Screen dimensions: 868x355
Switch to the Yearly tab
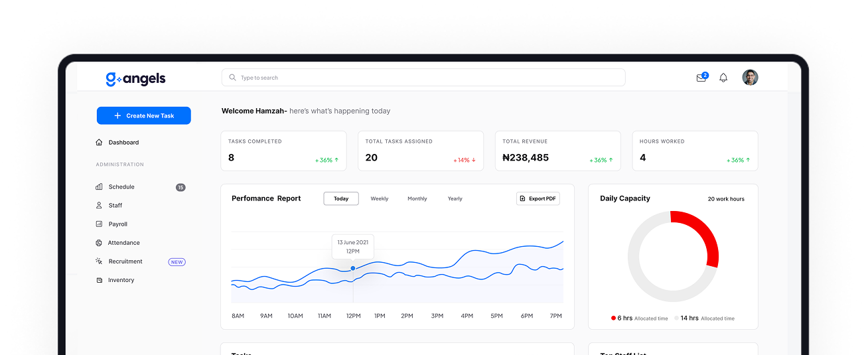pyautogui.click(x=455, y=198)
